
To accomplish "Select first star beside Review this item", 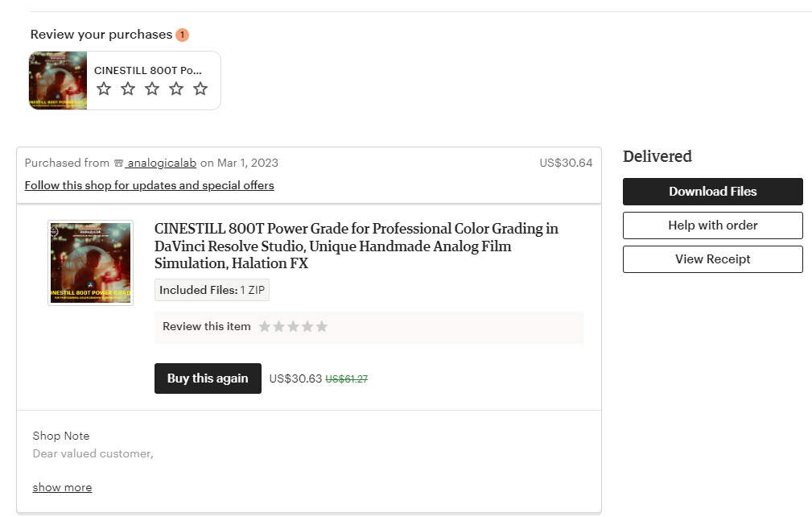I will click(265, 327).
